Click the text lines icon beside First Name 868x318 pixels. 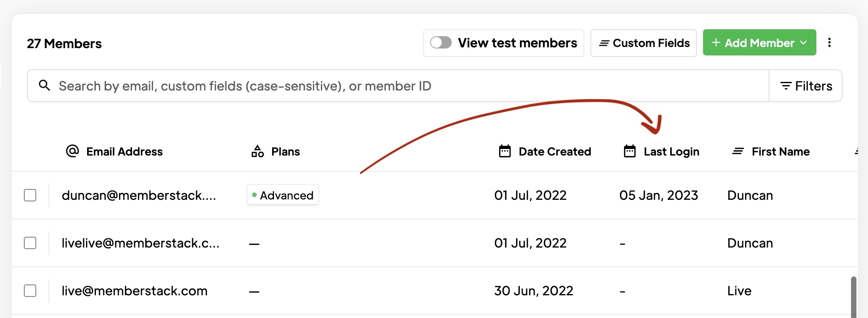coord(738,151)
